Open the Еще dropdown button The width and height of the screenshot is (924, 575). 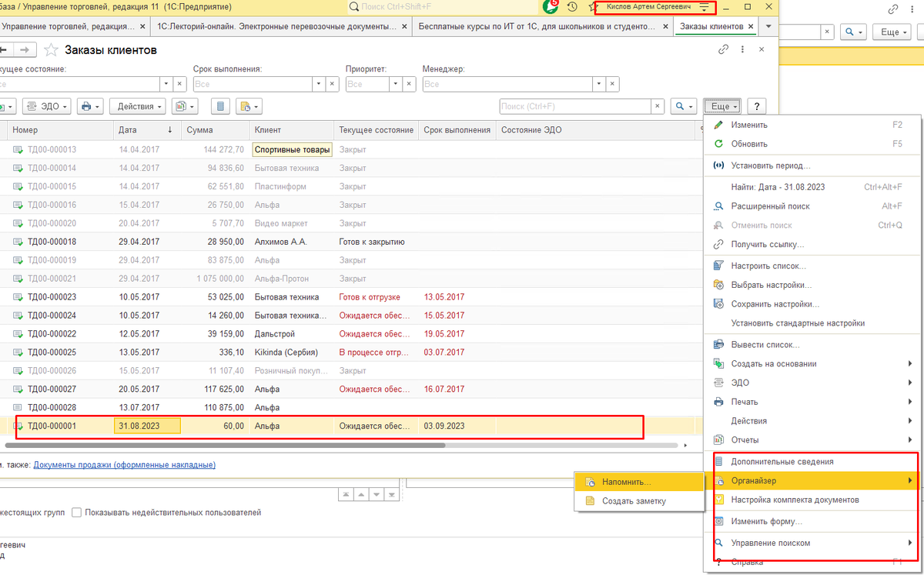tap(721, 106)
